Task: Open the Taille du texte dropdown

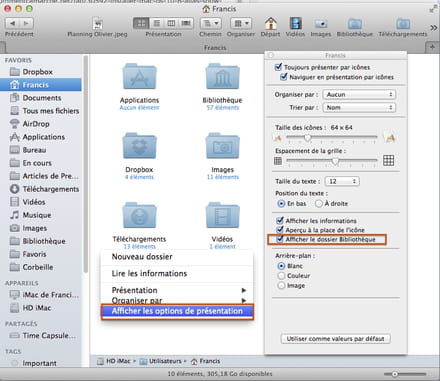Action: click(x=342, y=181)
